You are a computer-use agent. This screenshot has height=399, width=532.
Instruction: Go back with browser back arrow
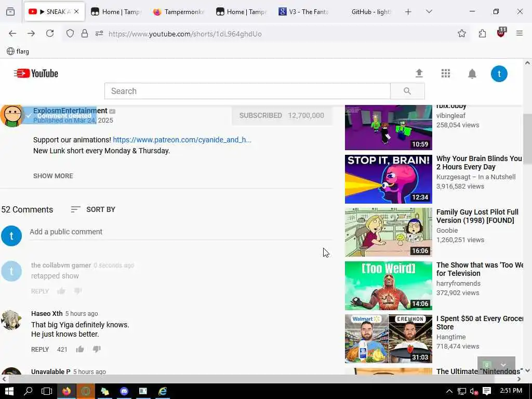12,33
